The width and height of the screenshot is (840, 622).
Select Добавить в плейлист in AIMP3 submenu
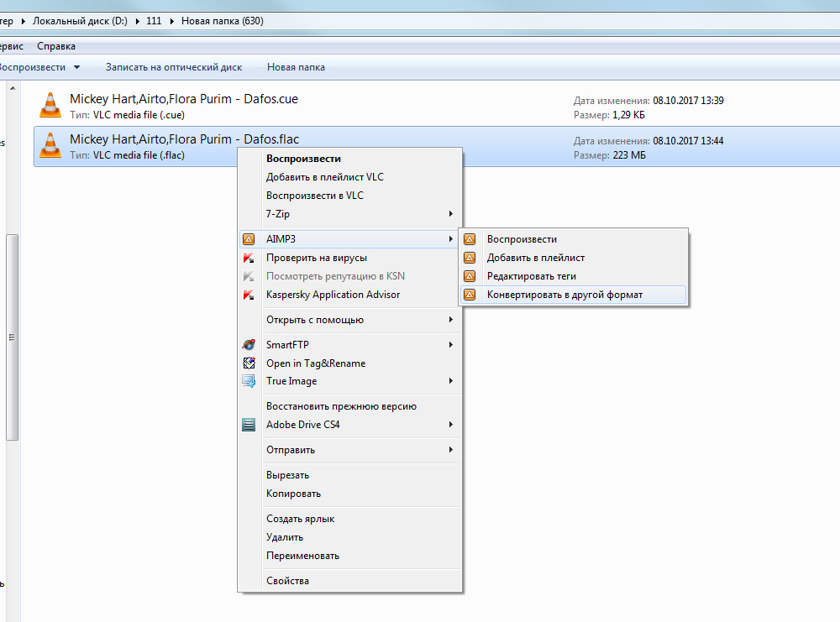[x=573, y=258]
